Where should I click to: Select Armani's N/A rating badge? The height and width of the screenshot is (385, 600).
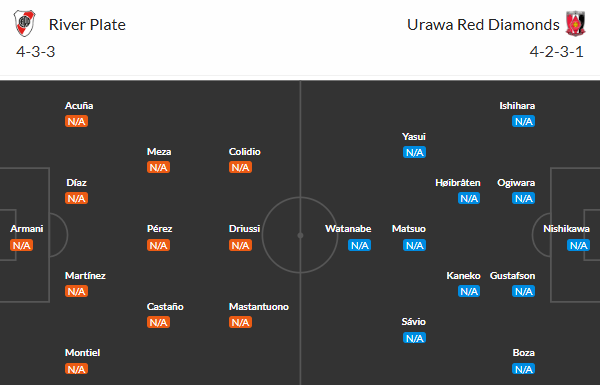[x=21, y=245]
